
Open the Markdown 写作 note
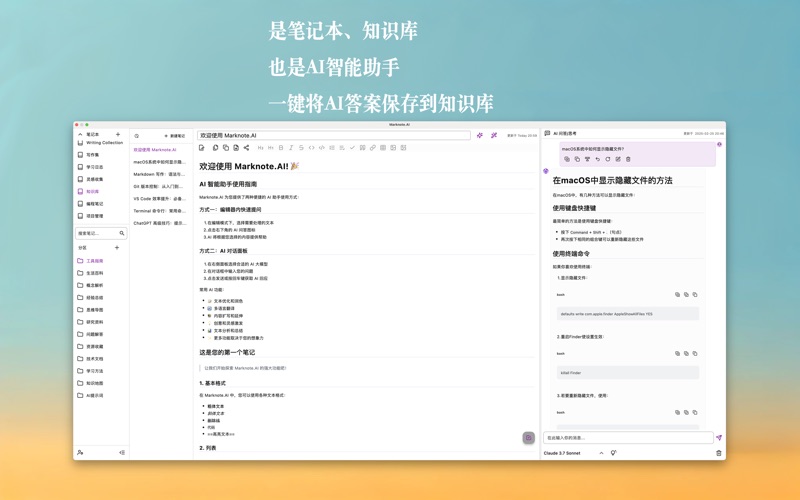coord(160,174)
